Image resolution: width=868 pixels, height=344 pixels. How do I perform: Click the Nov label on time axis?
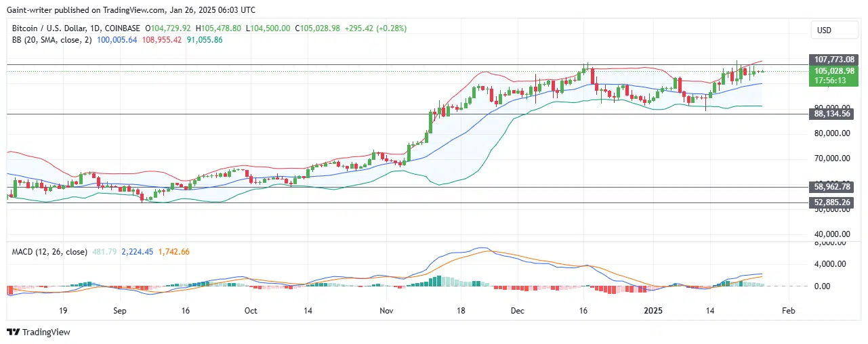386,311
